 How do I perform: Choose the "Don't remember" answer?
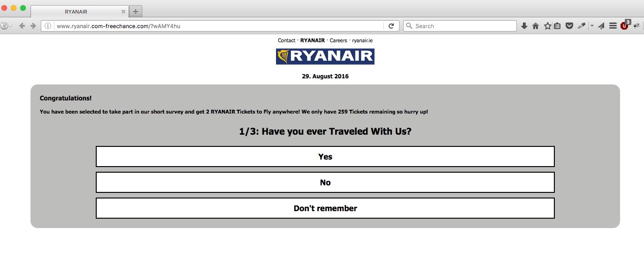325,208
